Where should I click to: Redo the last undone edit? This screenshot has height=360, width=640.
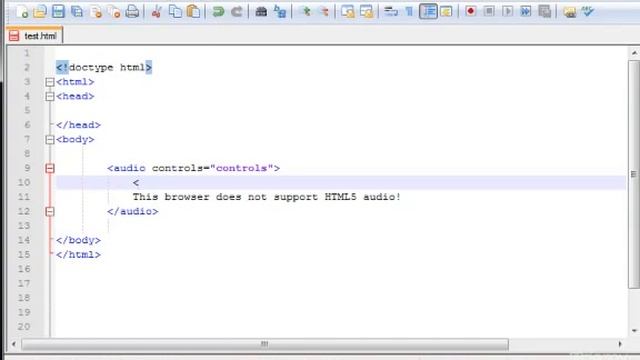pyautogui.click(x=237, y=11)
